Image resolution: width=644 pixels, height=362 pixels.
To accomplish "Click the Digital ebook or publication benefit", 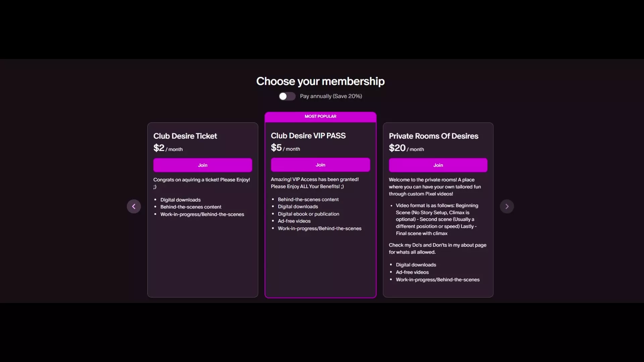I will 308,214.
